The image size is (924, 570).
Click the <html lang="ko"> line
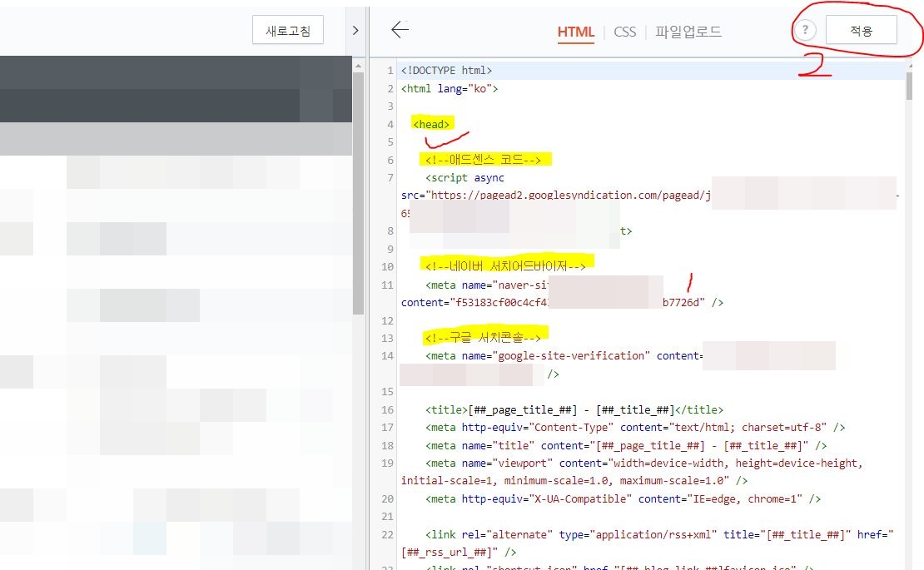[450, 88]
